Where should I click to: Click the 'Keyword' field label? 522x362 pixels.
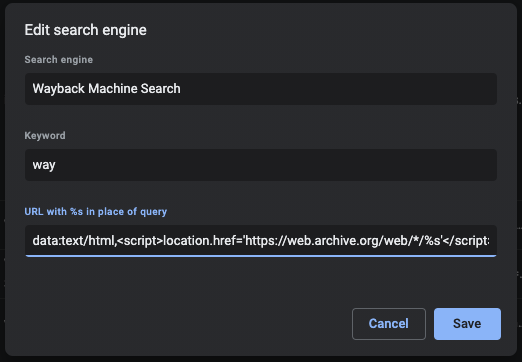coord(45,136)
